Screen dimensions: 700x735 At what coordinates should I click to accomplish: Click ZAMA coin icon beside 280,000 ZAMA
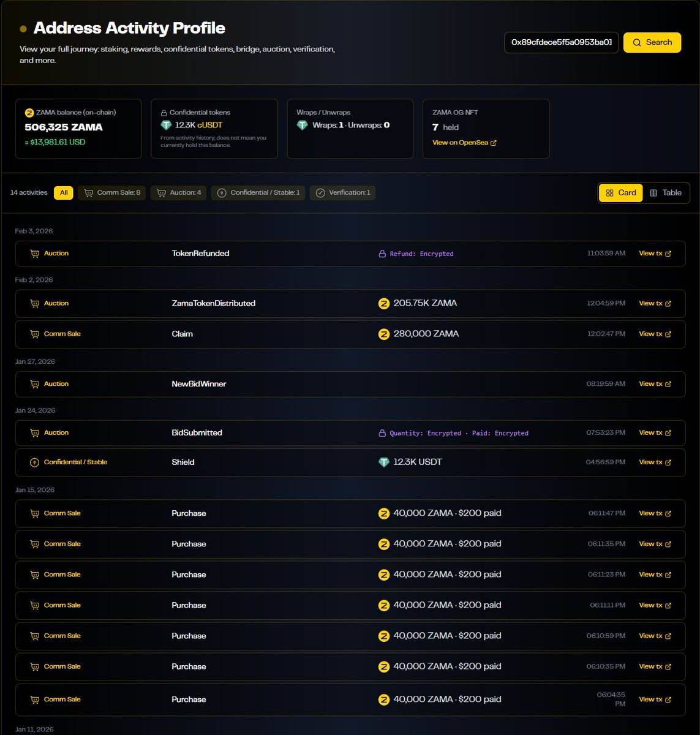[x=384, y=334]
